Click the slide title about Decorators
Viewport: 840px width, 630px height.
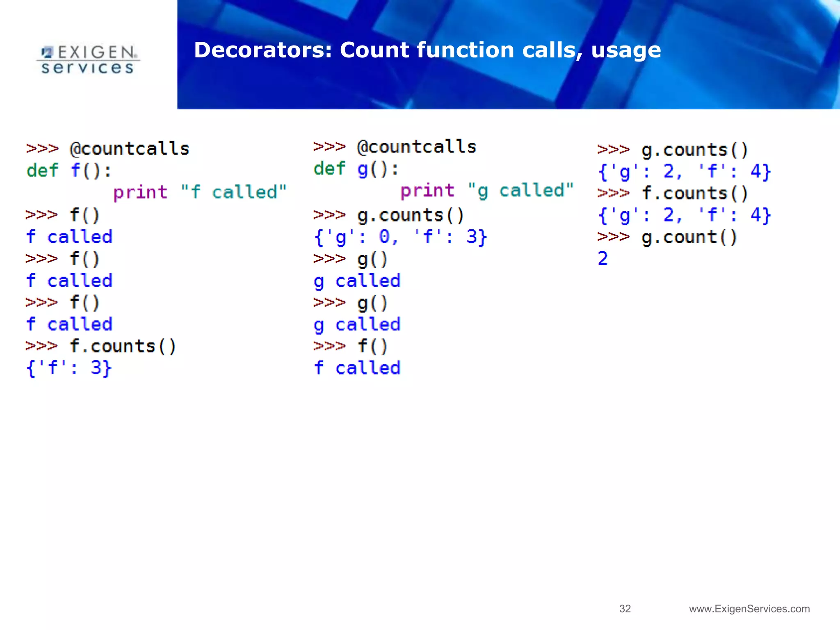(427, 50)
